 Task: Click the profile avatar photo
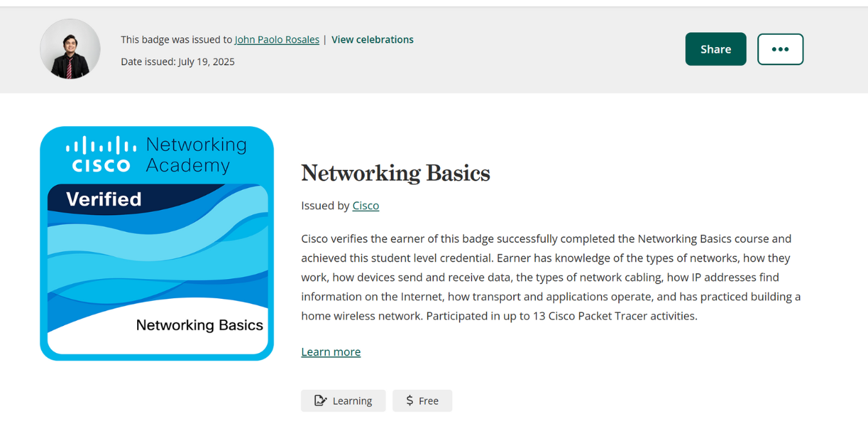tap(70, 48)
